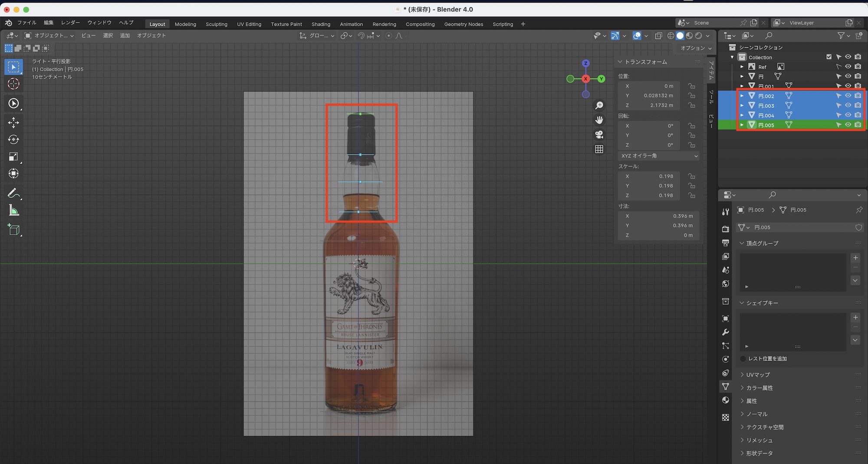Viewport: 868px width, 464px height.
Task: Add a new vertex group with plus button
Action: (855, 258)
